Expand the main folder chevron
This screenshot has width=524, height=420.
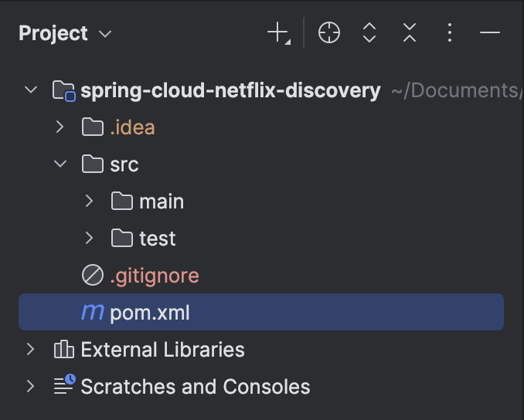pos(89,201)
